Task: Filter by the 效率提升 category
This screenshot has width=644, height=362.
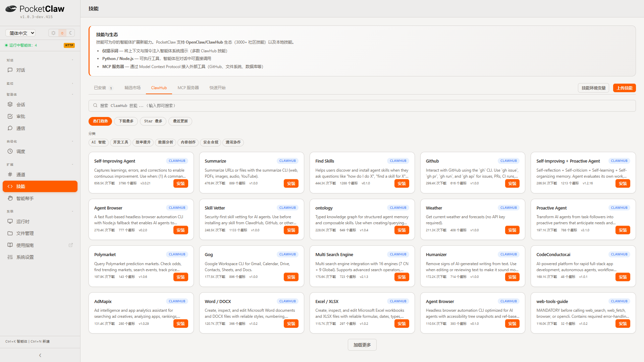Action: 143,142
